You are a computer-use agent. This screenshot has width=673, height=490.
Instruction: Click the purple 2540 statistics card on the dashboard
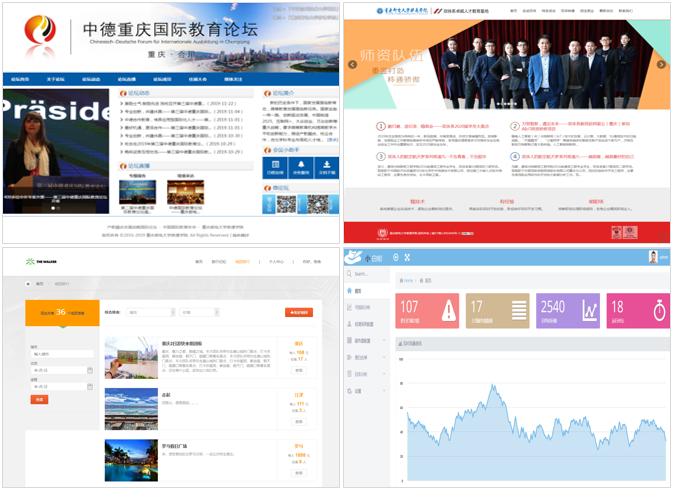click(x=566, y=310)
